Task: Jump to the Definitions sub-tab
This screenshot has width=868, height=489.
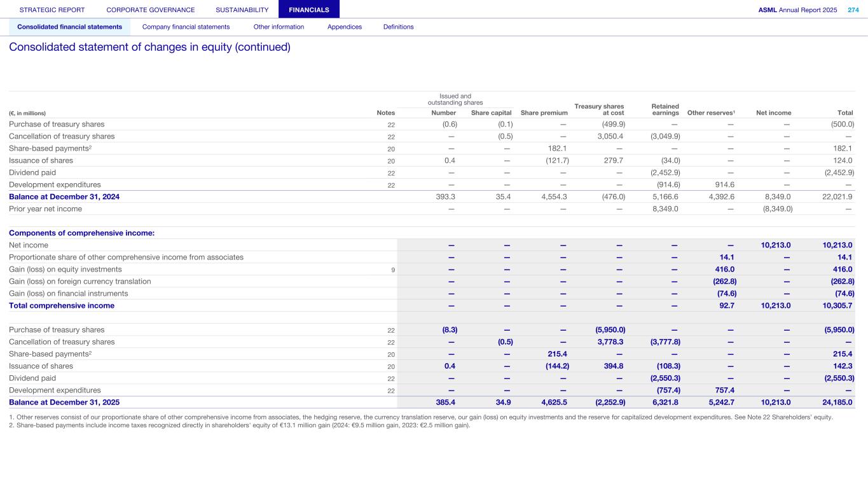Action: [398, 27]
